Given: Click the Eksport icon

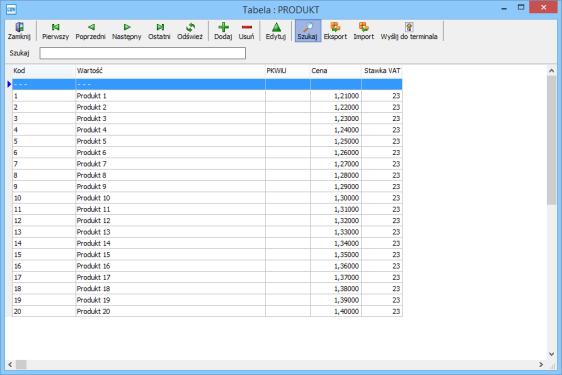Looking at the screenshot, I should click(x=335, y=27).
